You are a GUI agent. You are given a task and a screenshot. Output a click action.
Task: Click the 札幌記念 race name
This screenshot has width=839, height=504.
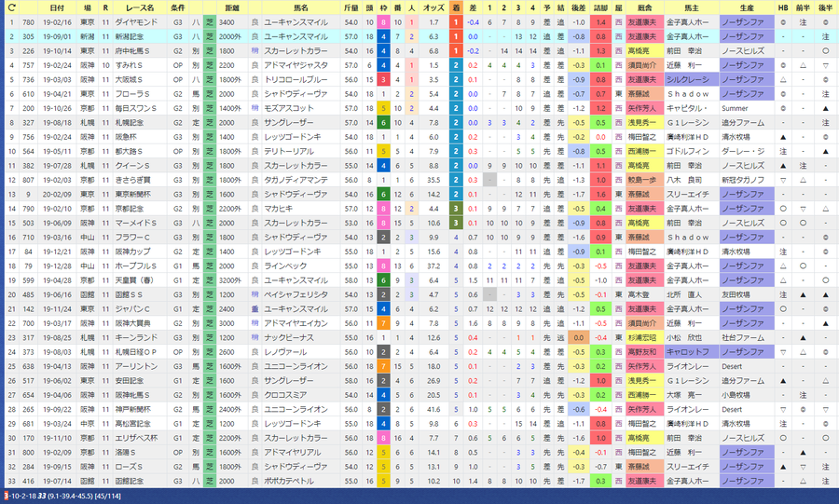point(130,122)
